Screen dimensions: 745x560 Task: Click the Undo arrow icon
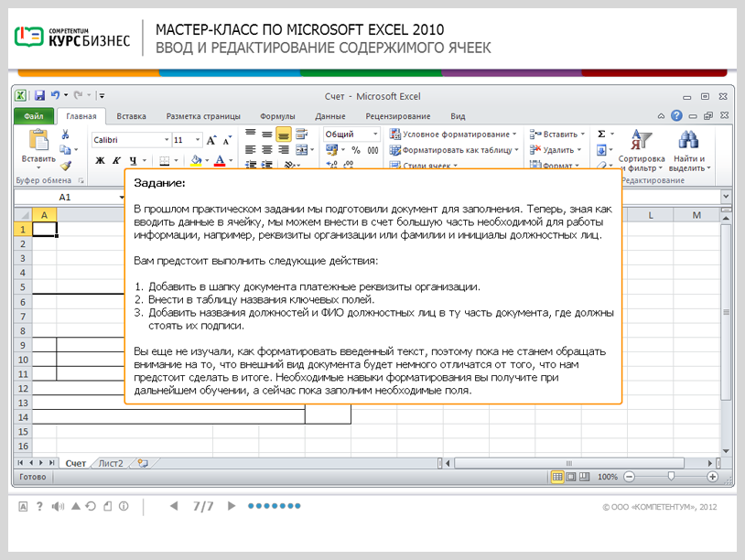click(55, 95)
